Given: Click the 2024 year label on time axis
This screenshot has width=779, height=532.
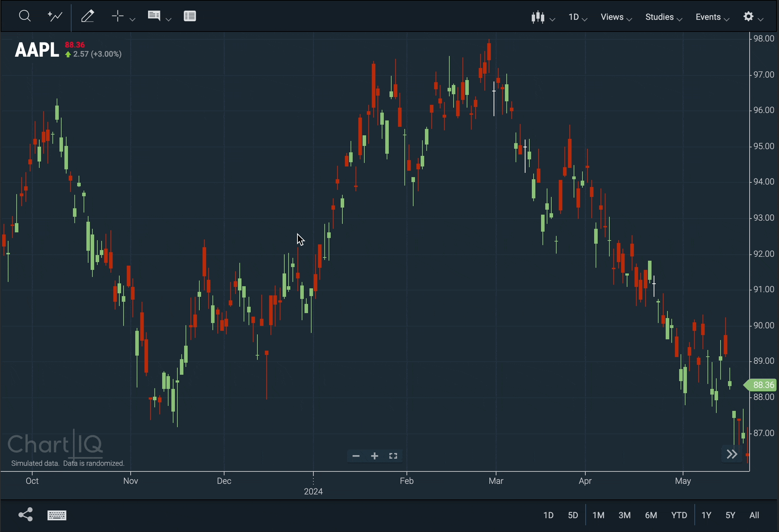Looking at the screenshot, I should [313, 492].
